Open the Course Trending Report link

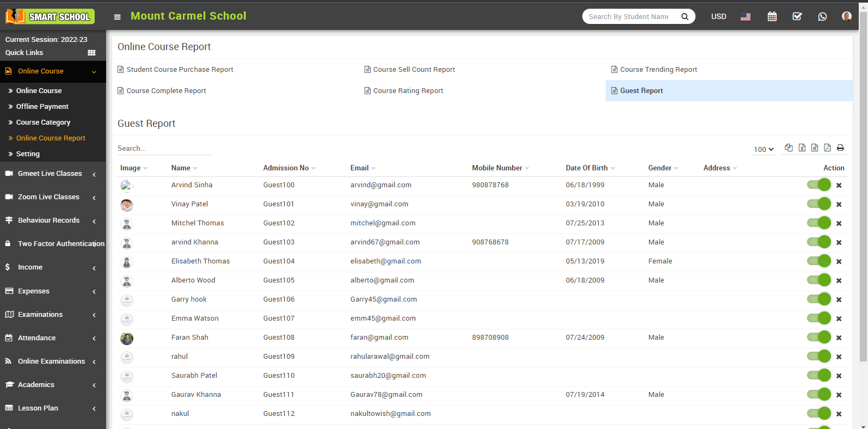click(658, 70)
